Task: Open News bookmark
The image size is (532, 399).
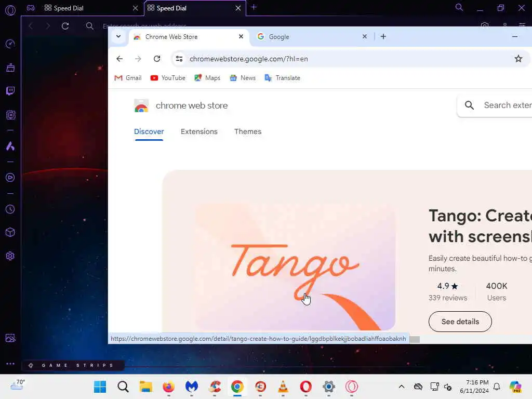Action: click(x=243, y=78)
